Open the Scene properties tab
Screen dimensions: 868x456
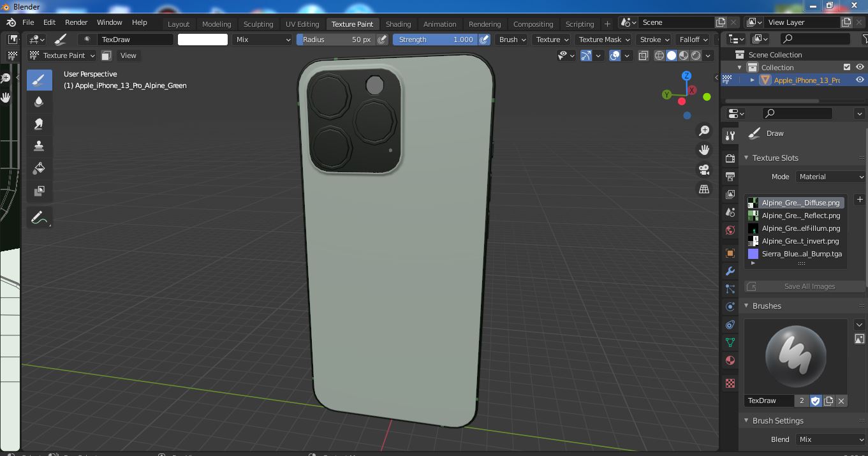click(730, 212)
